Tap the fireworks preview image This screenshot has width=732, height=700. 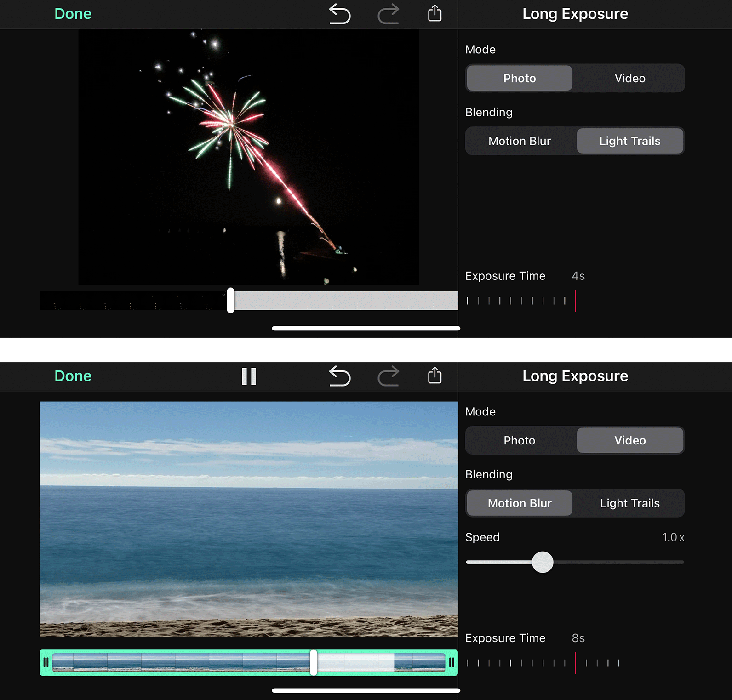[249, 157]
